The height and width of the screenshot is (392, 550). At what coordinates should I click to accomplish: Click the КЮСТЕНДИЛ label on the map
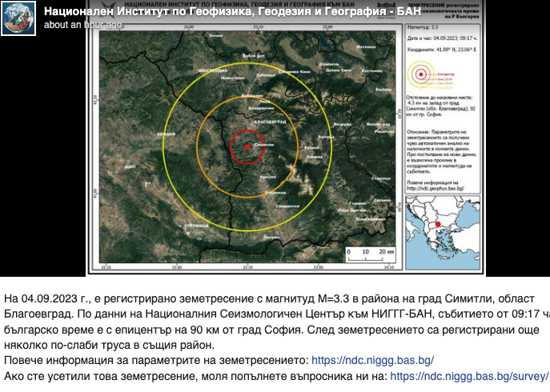[213, 70]
